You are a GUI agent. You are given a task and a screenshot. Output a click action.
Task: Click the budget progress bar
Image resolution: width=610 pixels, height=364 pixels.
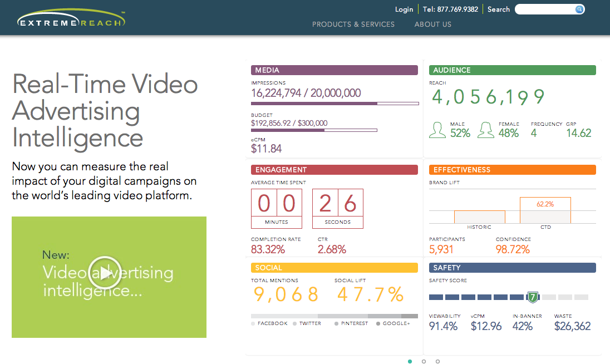314,130
